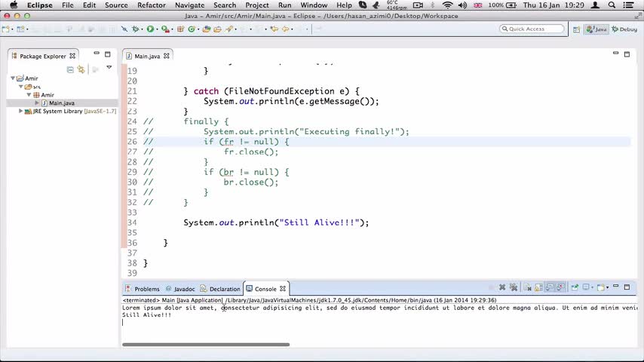Image resolution: width=644 pixels, height=362 pixels.
Task: Expand the JRE System Library node
Action: click(x=20, y=111)
